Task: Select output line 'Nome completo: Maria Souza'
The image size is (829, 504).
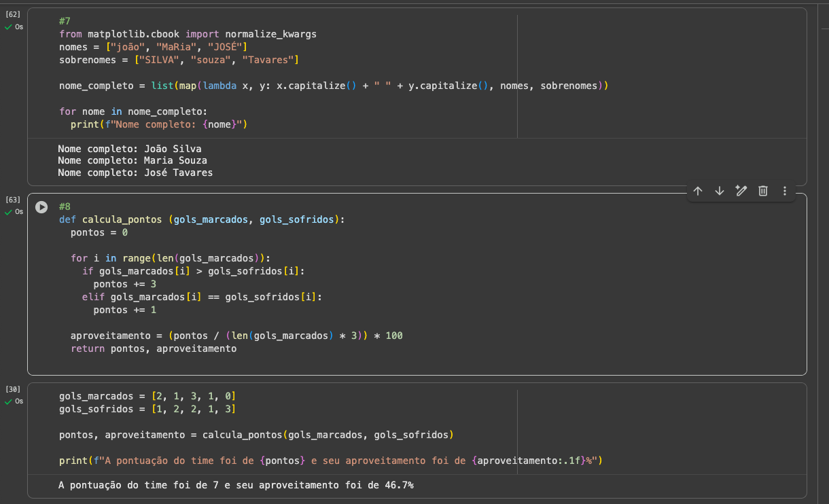Action: [x=133, y=161]
